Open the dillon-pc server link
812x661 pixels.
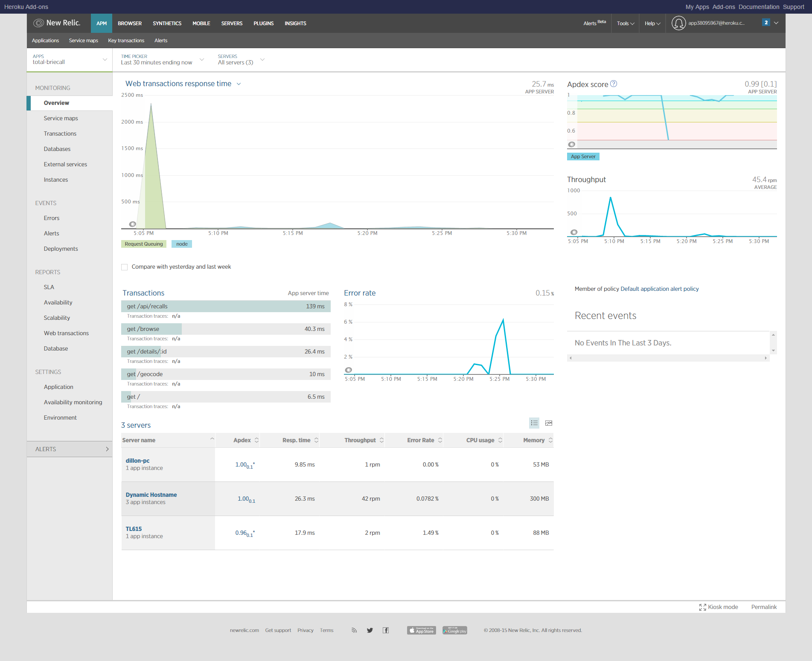137,461
